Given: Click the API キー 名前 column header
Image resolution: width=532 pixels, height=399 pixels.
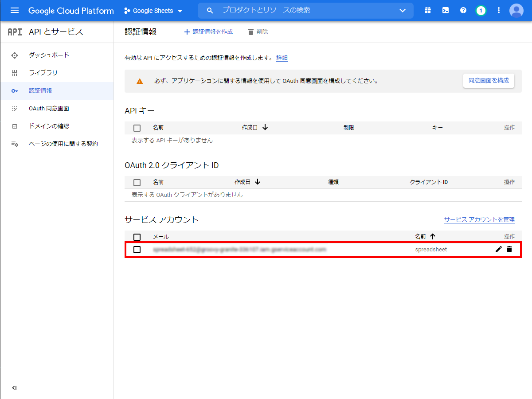Looking at the screenshot, I should point(158,128).
